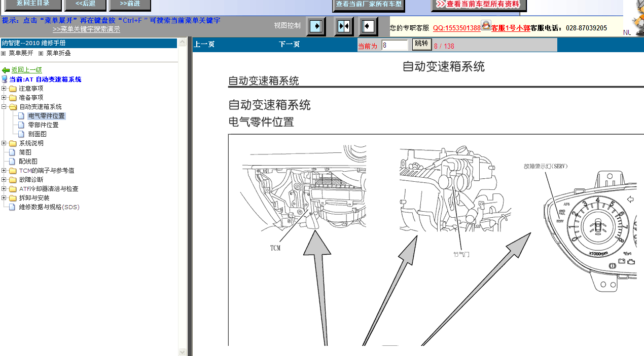Click the split-view view control icon
644x356 pixels.
click(x=344, y=26)
